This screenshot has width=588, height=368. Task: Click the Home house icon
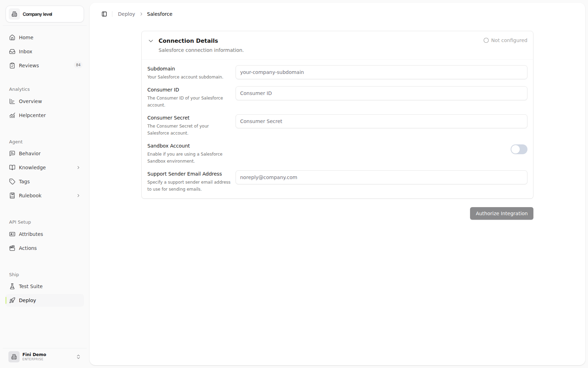point(12,38)
